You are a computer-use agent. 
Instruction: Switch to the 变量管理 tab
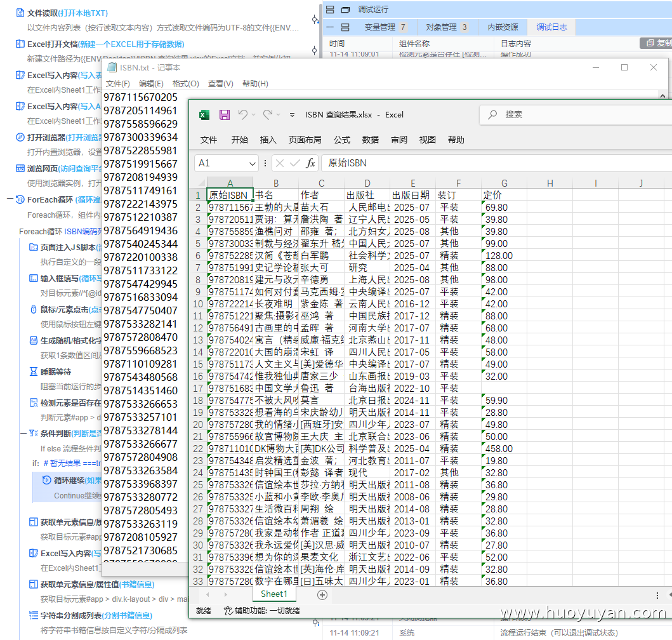(385, 27)
